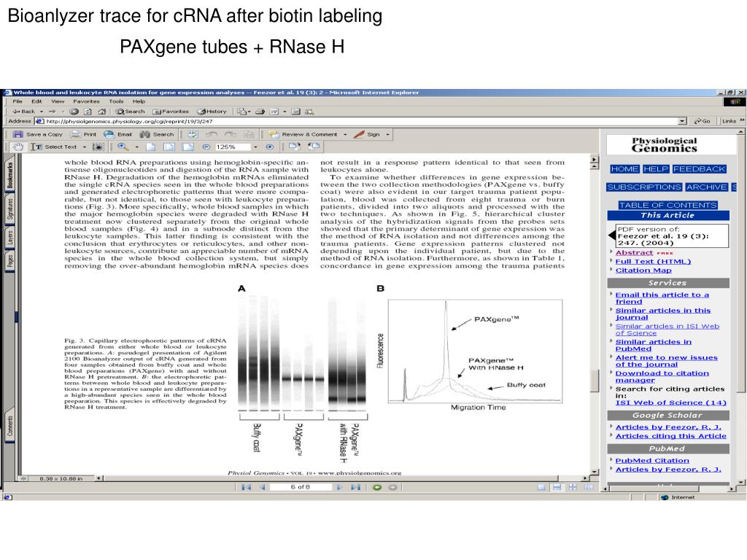This screenshot has width=747, height=560.
Task: Click the browser Search toolbar button
Action: tap(130, 112)
